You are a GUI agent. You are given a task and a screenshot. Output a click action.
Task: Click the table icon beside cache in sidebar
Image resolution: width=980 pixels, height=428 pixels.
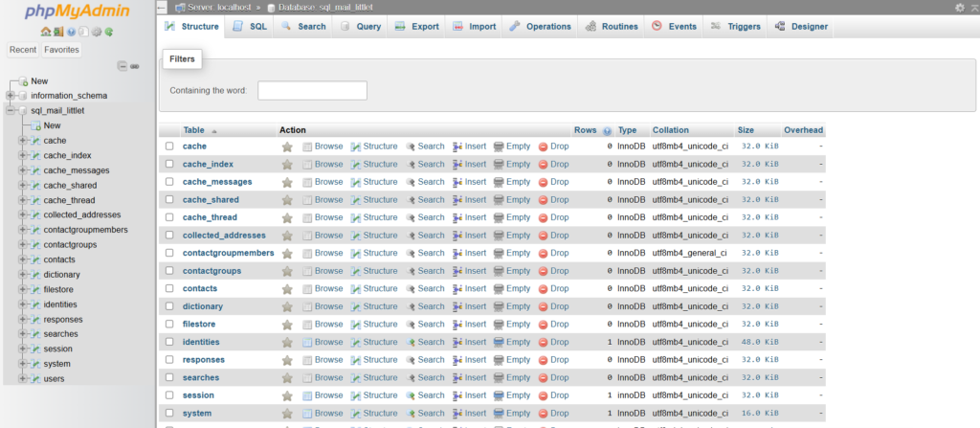click(x=36, y=141)
